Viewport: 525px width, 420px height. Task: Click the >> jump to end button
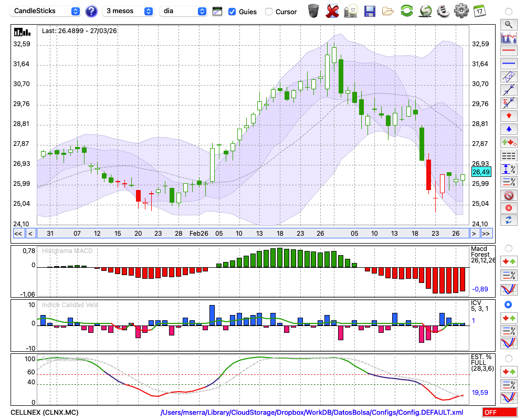click(486, 234)
